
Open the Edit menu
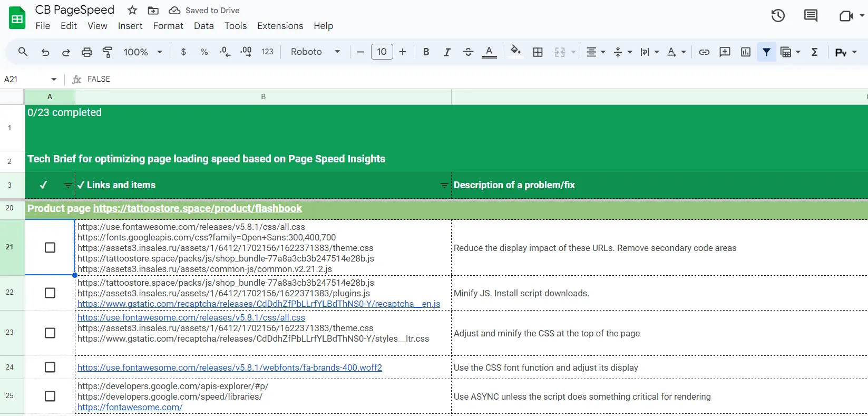[x=69, y=26]
